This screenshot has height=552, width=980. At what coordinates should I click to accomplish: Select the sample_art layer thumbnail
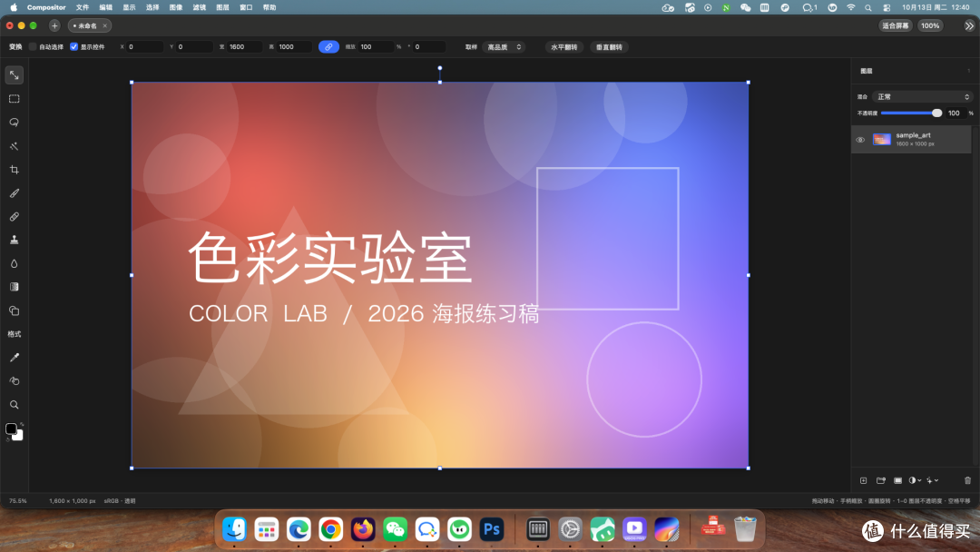881,140
